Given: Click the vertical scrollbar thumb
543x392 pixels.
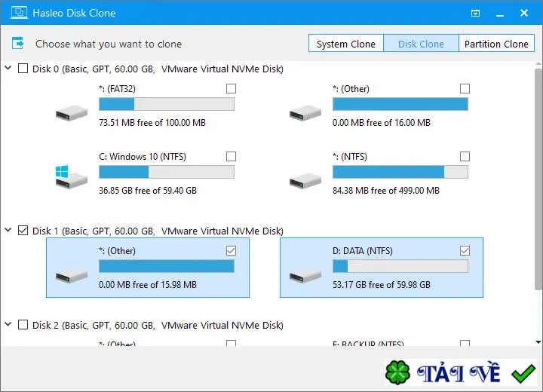Looking at the screenshot, I should [x=538, y=179].
